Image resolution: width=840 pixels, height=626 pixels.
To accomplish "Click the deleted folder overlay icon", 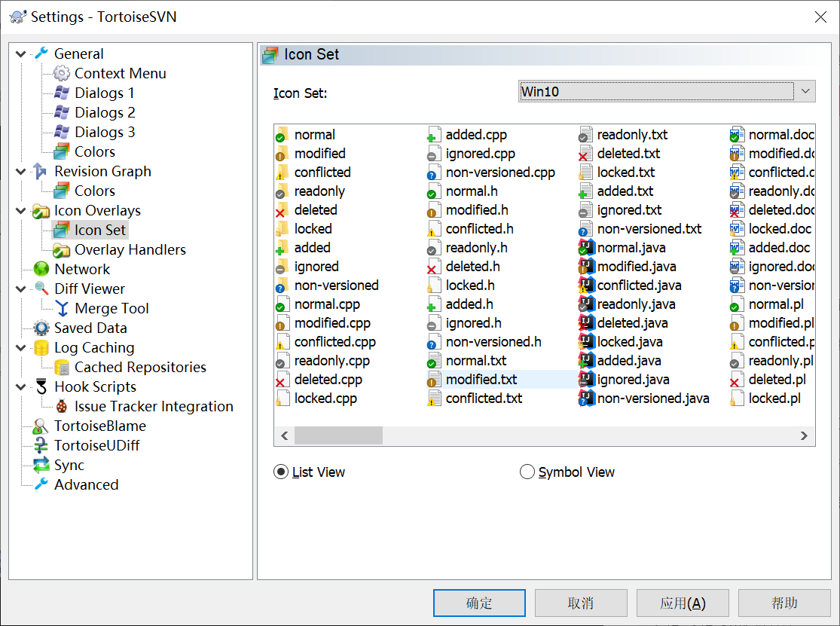I will click(282, 210).
